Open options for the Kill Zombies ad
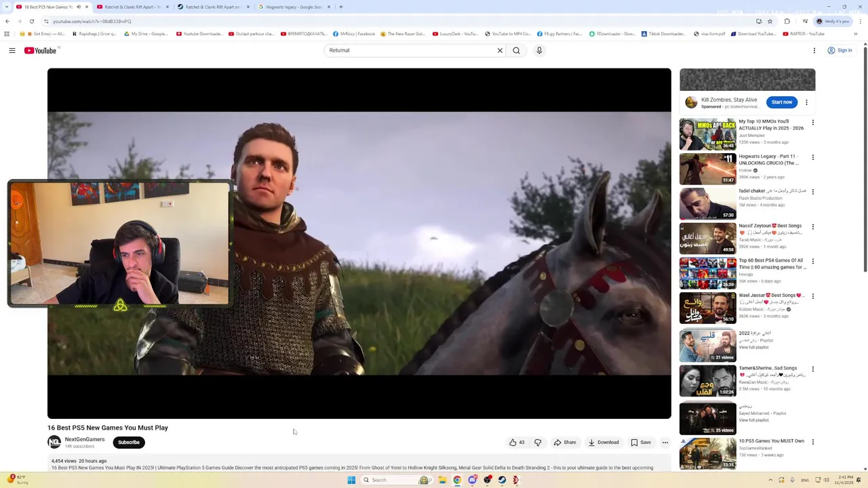This screenshot has width=868, height=488. click(x=806, y=102)
